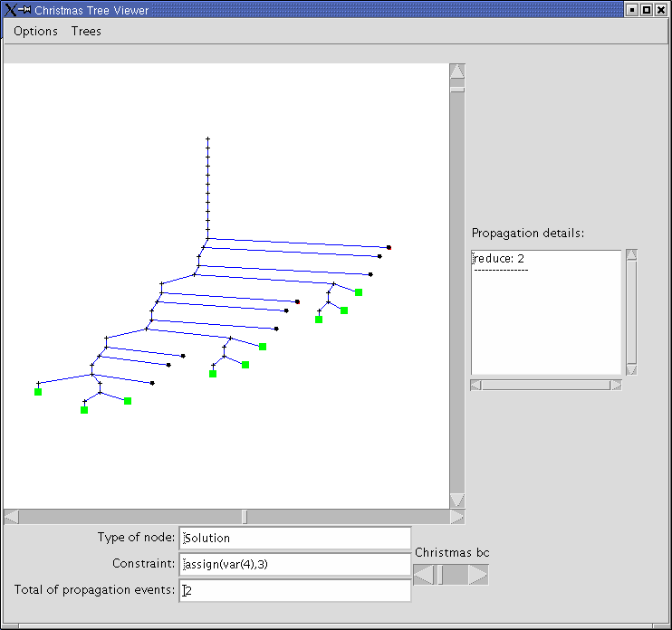Click Propagation details scroll-right arrow
The width and height of the screenshot is (672, 630).
click(616, 385)
